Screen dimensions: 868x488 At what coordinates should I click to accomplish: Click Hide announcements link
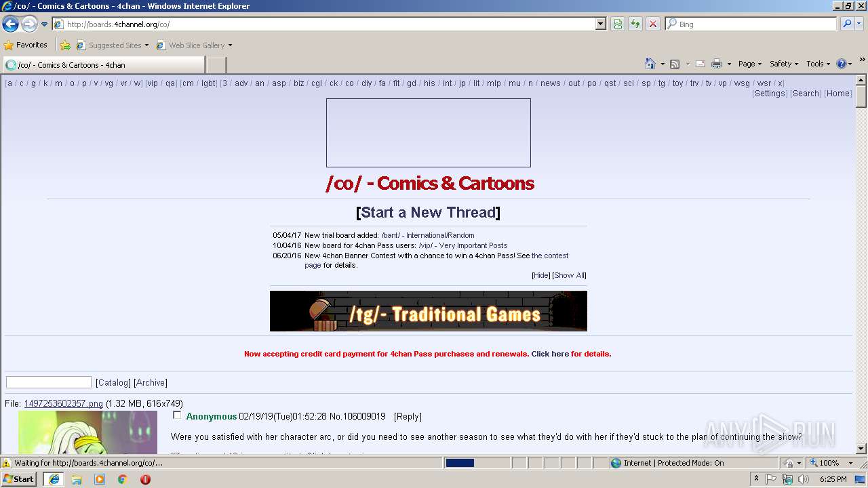541,275
